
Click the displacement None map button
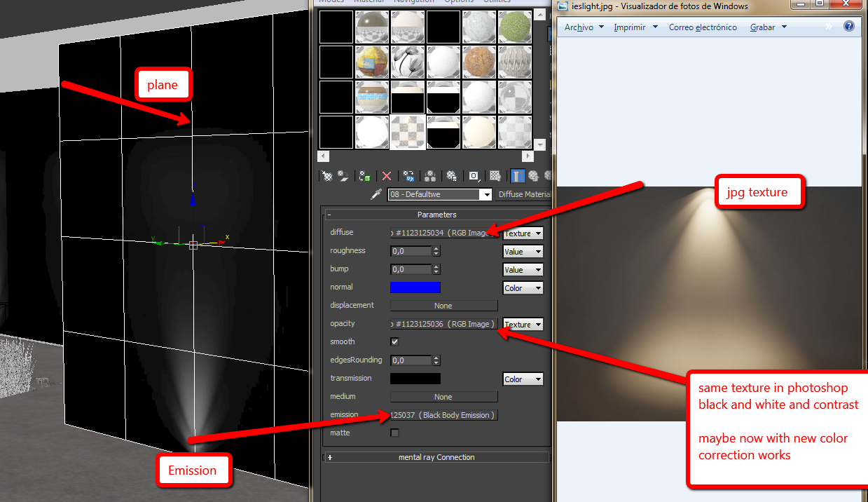pos(444,306)
